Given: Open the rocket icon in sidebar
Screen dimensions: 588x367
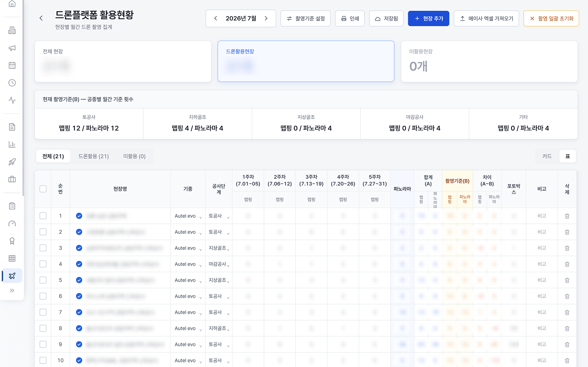Looking at the screenshot, I should tap(12, 162).
